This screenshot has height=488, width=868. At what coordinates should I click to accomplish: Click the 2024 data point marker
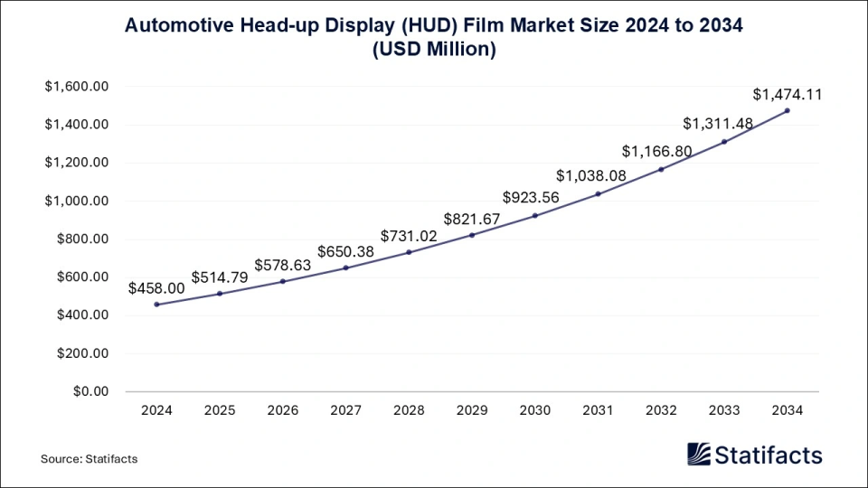(x=157, y=305)
